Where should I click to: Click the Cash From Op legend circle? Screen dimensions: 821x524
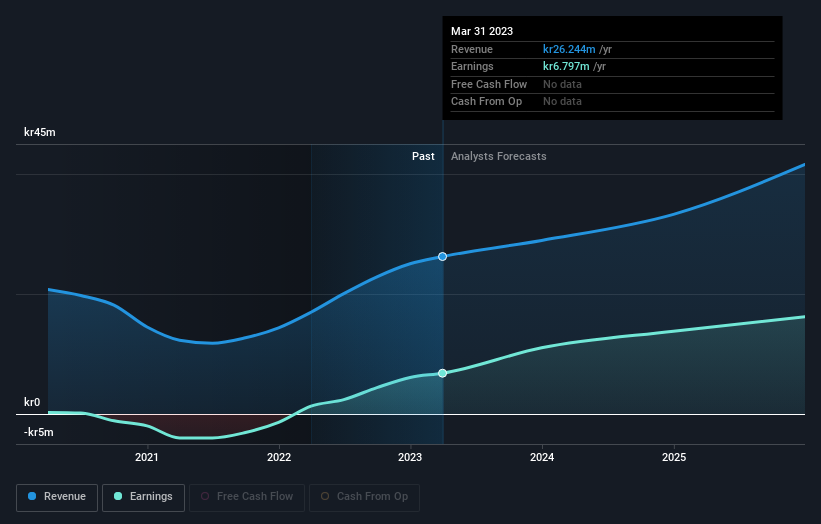[325, 496]
